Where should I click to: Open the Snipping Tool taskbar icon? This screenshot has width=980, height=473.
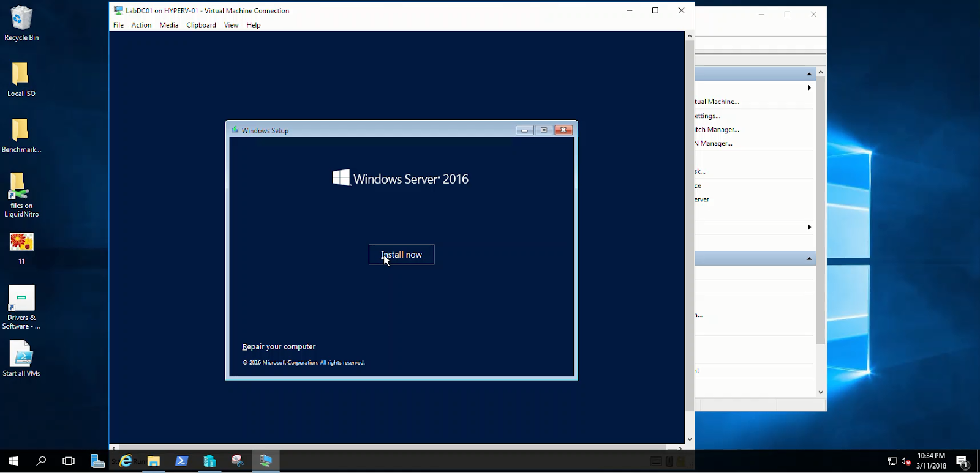click(x=238, y=461)
